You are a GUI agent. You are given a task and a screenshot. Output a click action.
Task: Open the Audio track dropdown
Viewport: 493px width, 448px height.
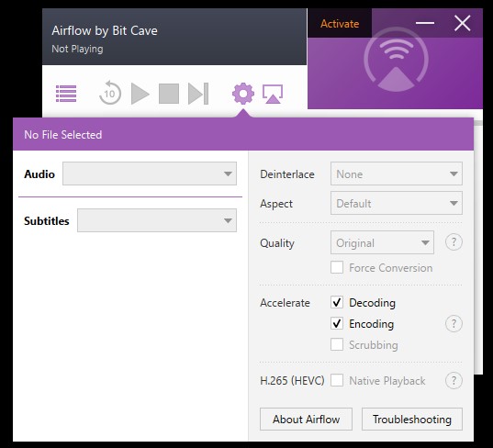pos(150,174)
